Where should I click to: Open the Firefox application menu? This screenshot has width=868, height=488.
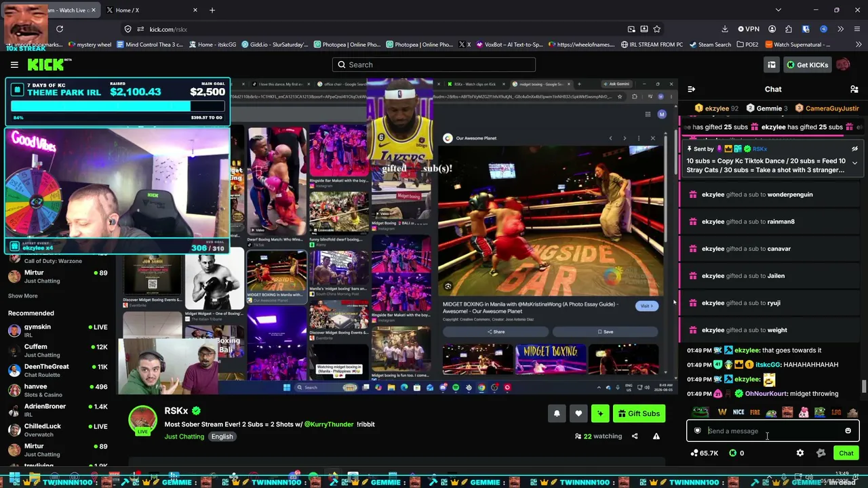click(856, 29)
